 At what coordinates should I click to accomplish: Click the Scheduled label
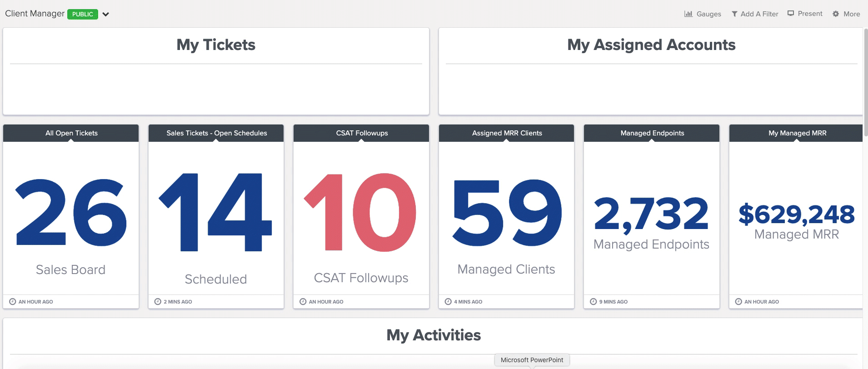(x=216, y=279)
